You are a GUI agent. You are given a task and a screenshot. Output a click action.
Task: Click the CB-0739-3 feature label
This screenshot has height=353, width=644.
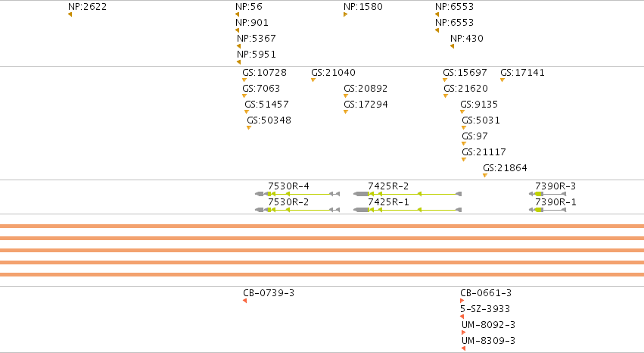click(269, 293)
